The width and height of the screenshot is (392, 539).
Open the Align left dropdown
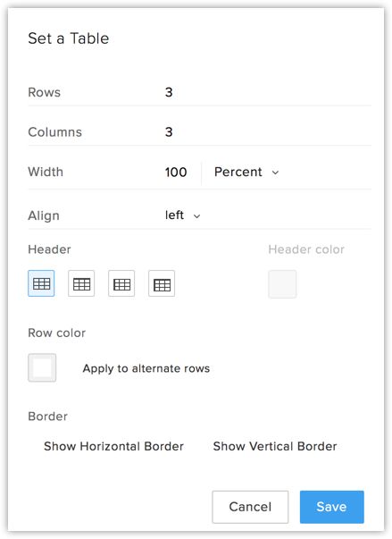click(x=183, y=215)
